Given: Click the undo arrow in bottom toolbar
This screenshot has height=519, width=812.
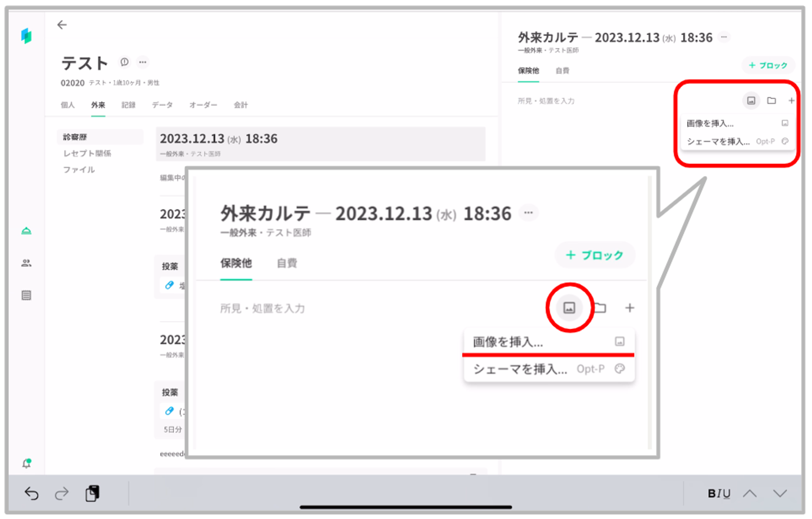Looking at the screenshot, I should pyautogui.click(x=32, y=493).
